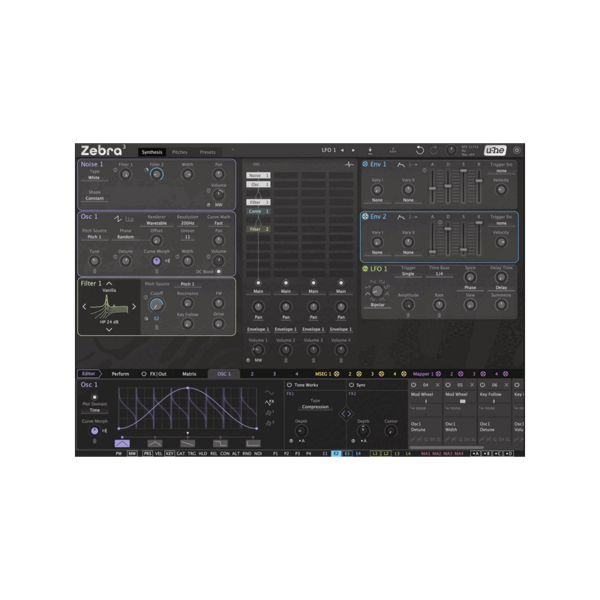Click the Editor button in lower bar
Image resolution: width=600 pixels, height=600 pixels.
(x=89, y=373)
